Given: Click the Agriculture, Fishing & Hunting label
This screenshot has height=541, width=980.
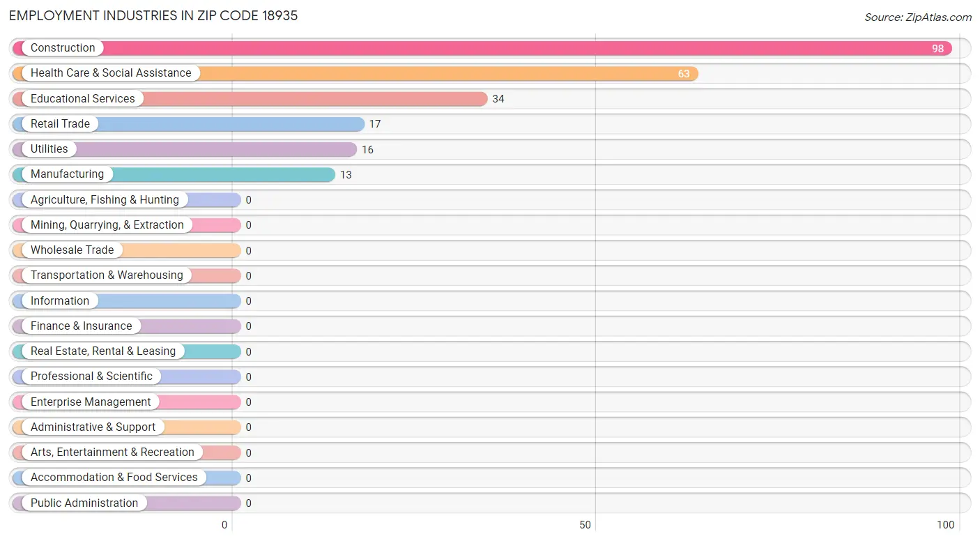Looking at the screenshot, I should point(105,200).
